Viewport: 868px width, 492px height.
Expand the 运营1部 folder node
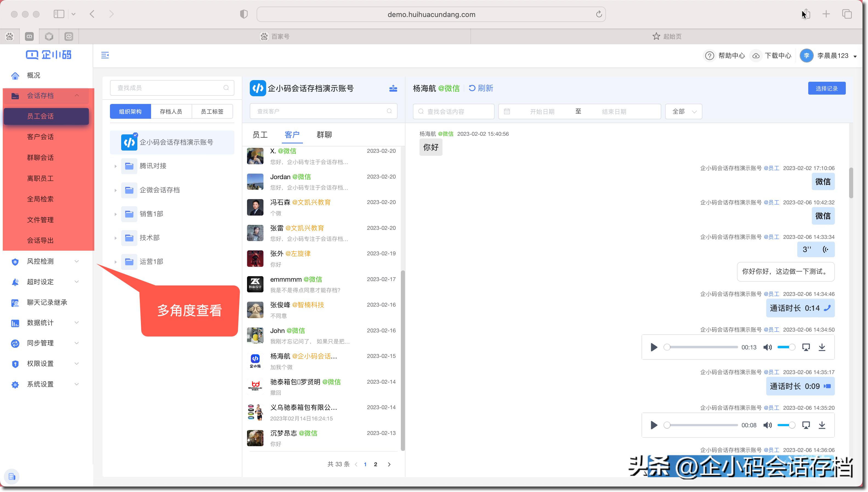click(x=115, y=262)
